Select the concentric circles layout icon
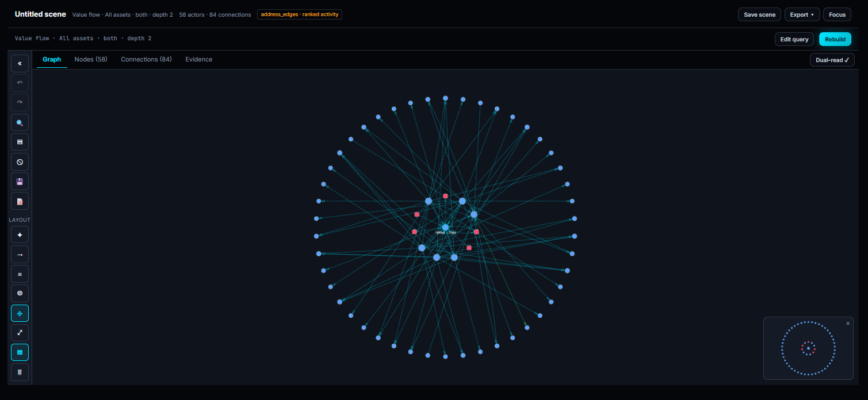The image size is (868, 400). (20, 294)
